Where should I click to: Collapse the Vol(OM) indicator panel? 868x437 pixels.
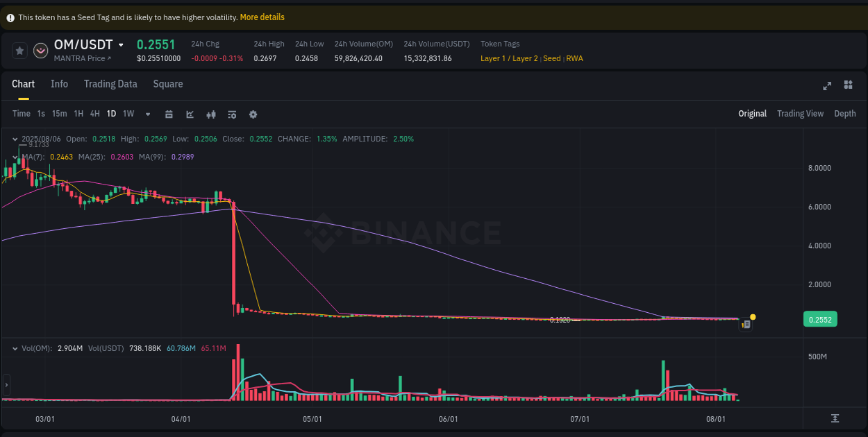(x=15, y=349)
